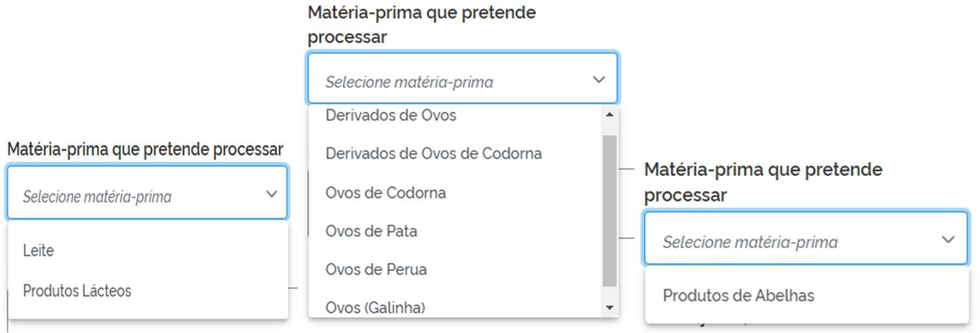Pick Derivados de Ovos de Codorna
980x333 pixels.
pyautogui.click(x=433, y=154)
